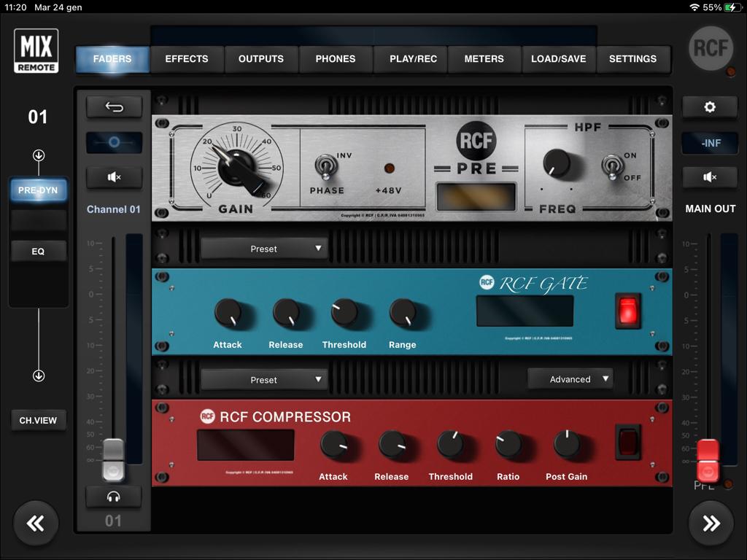This screenshot has width=747, height=560.
Task: Check the Wi-Fi status icon
Action: (x=694, y=7)
